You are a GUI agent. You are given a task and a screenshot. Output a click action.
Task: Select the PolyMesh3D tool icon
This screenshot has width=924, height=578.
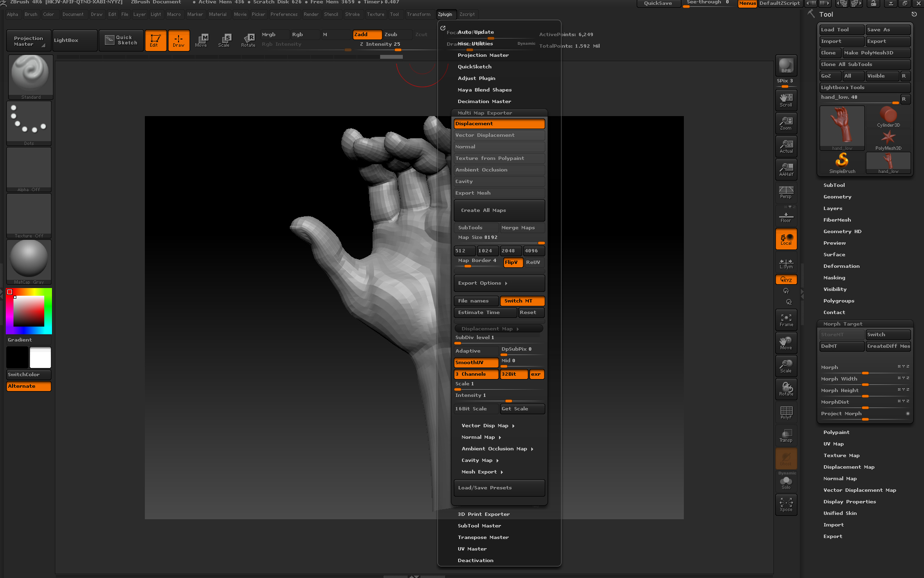pos(888,140)
